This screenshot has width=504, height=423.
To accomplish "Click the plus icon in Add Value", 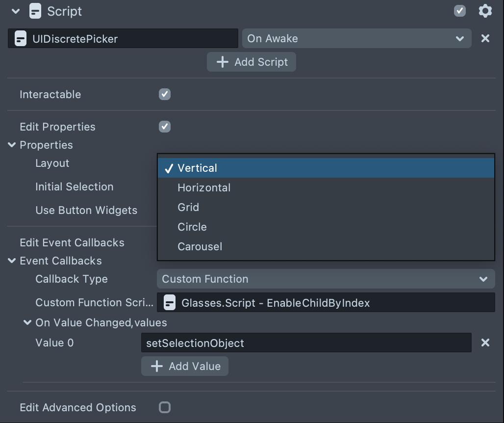I will pos(156,366).
